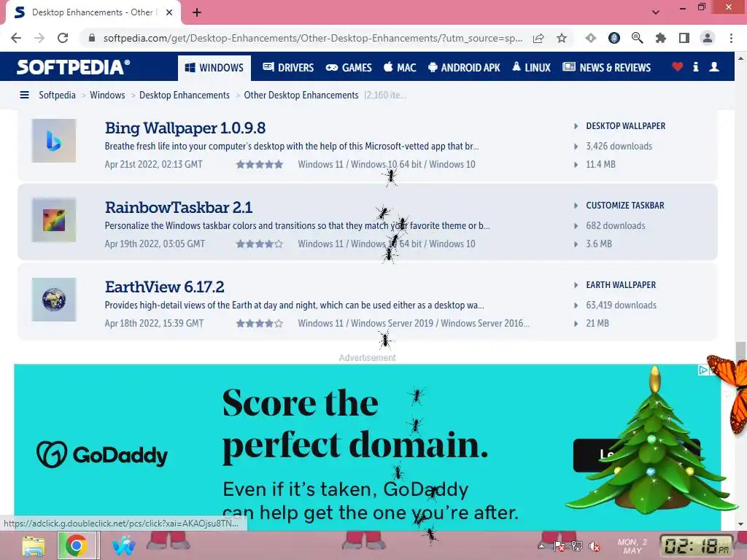Go to Windows breadcrumb link
This screenshot has height=560, width=747.
(107, 95)
